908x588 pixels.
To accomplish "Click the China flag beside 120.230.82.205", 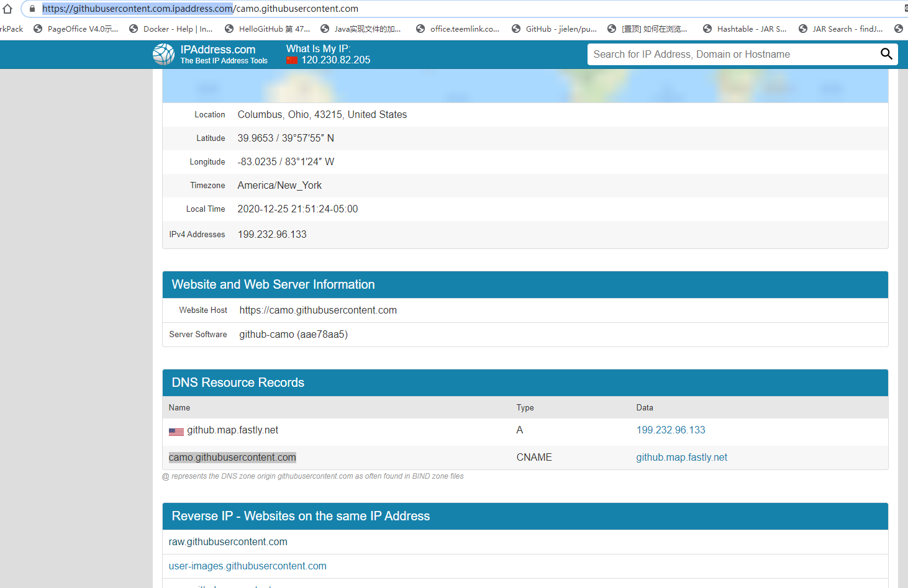I will click(292, 60).
